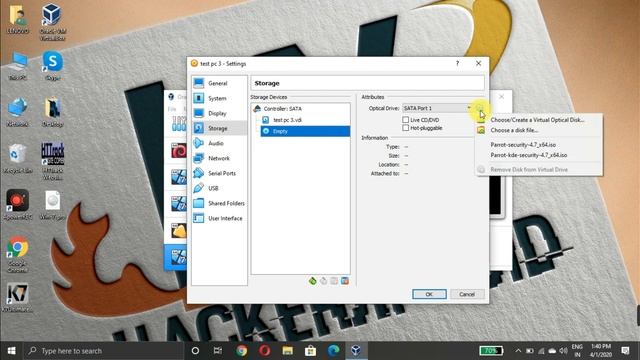Launch Opera from the taskbar

point(264,351)
